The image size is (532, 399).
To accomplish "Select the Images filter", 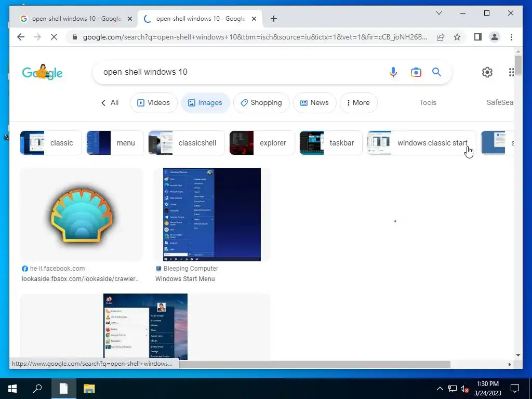I will (205, 102).
